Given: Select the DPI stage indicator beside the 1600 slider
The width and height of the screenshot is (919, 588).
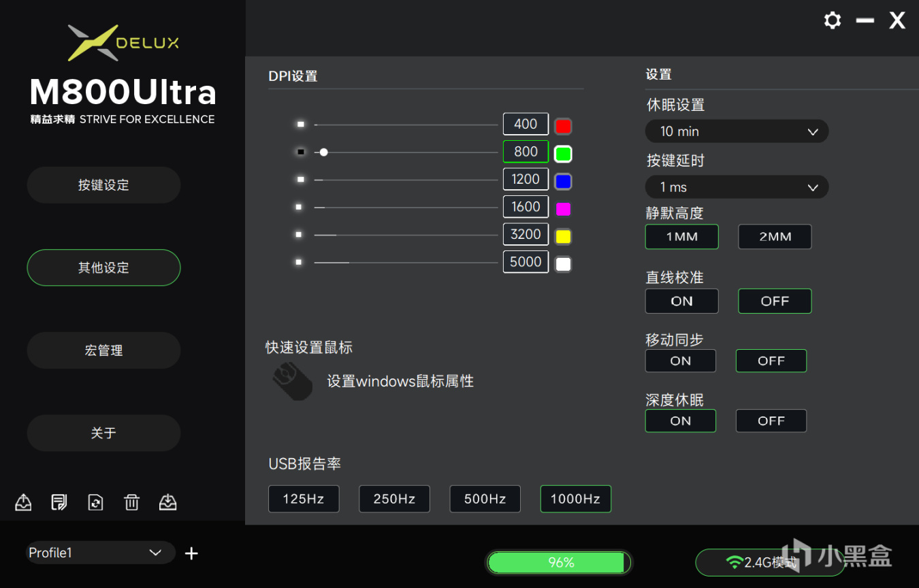Looking at the screenshot, I should pos(299,207).
